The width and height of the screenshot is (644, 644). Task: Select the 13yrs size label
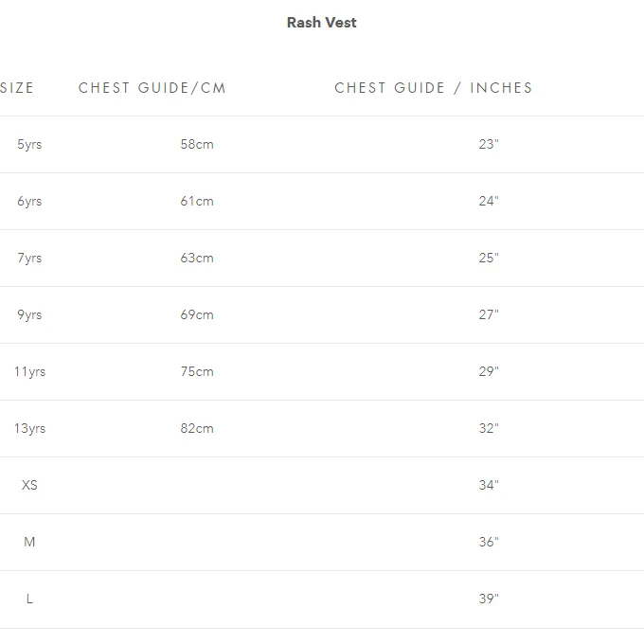point(30,428)
